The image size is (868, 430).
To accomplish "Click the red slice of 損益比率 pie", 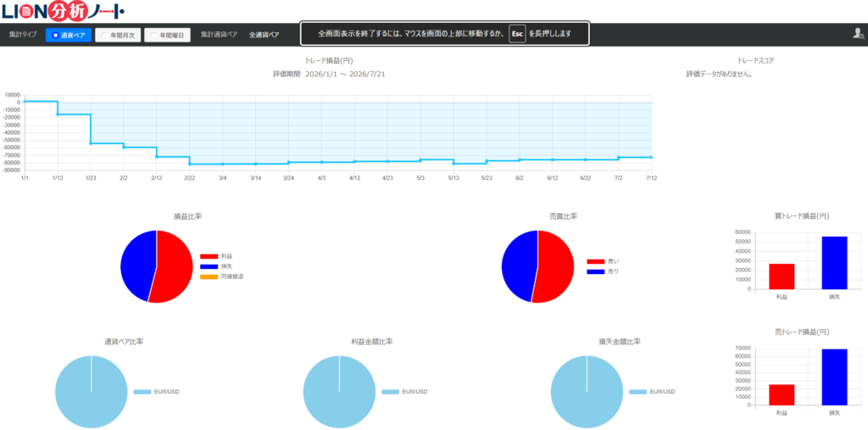I will point(173,266).
